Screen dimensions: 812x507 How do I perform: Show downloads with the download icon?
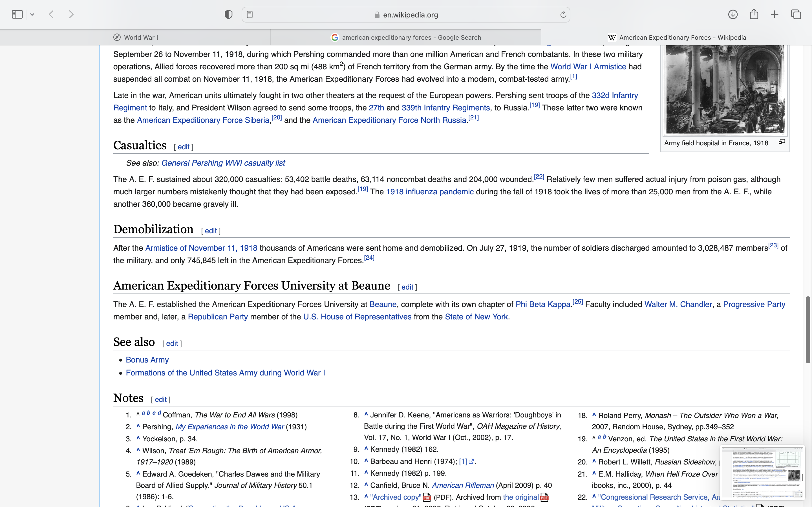click(733, 14)
